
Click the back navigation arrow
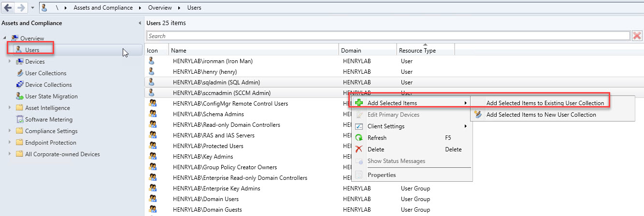point(8,8)
